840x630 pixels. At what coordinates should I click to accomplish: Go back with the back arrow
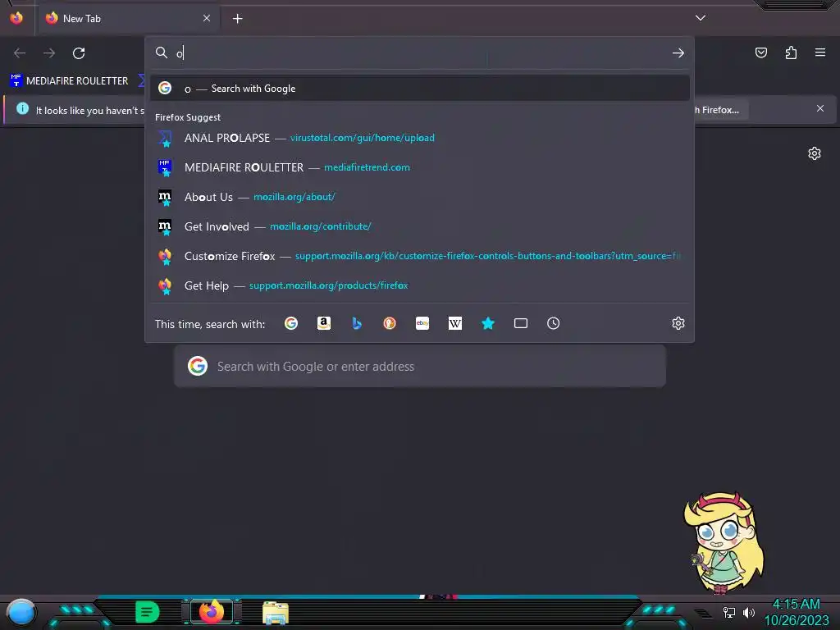click(x=20, y=53)
